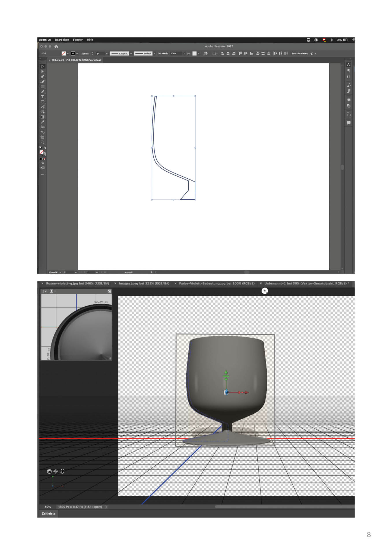Open the Character panel icon
Image resolution: width=392 pixels, height=555 pixels.
click(x=349, y=65)
